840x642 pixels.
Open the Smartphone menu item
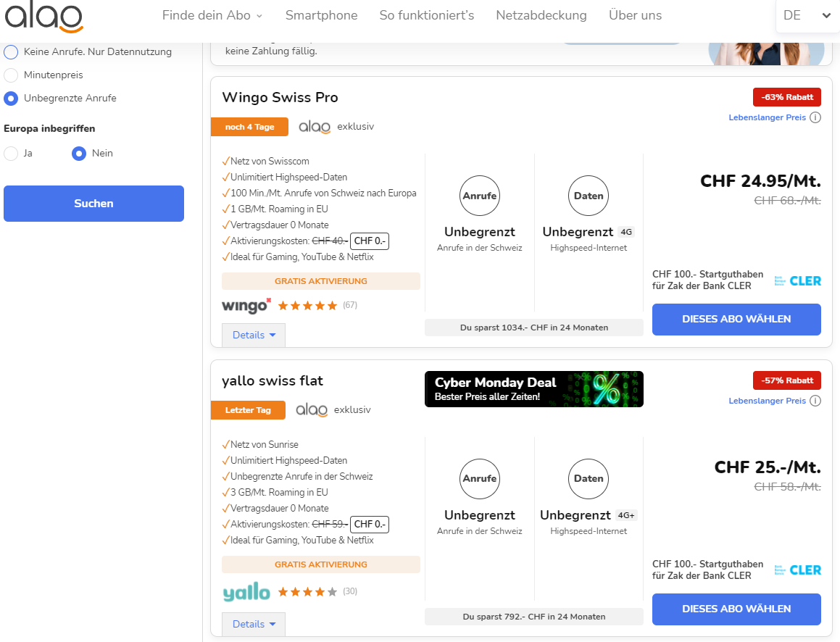(x=321, y=15)
